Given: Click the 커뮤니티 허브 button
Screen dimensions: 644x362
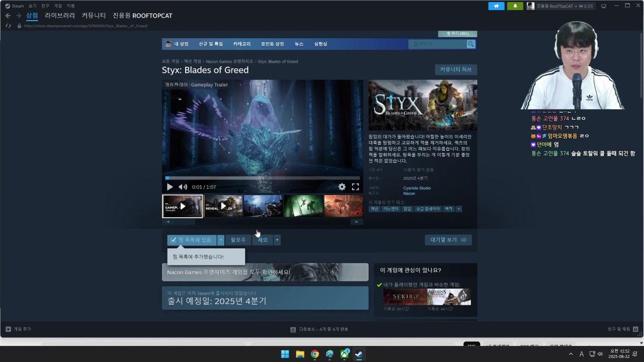Looking at the screenshot, I should [456, 69].
